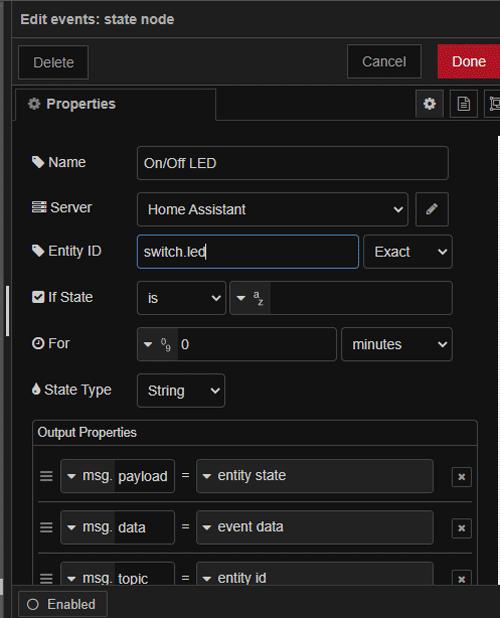Open For value type selector
The height and width of the screenshot is (618, 500).
click(x=158, y=344)
